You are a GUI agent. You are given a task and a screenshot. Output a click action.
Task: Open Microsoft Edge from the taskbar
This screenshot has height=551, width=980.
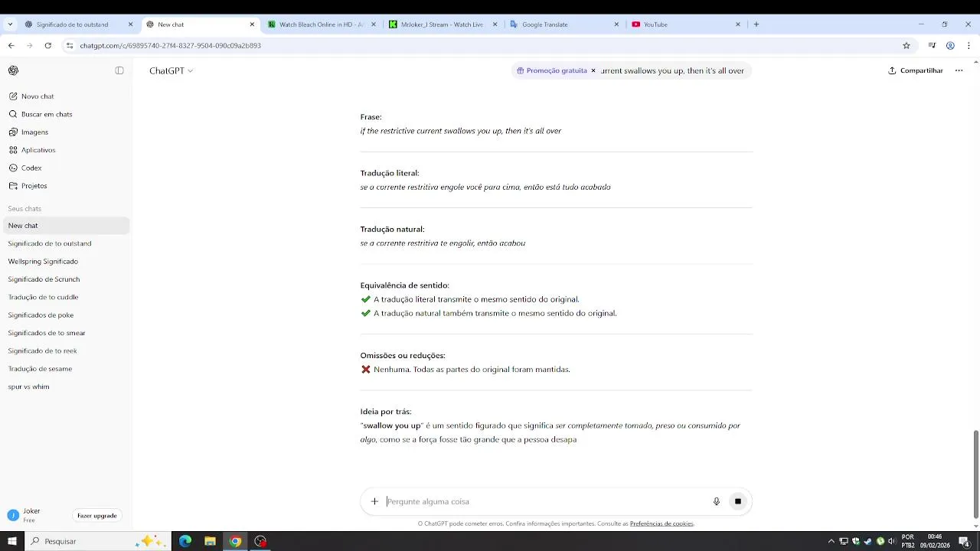(x=185, y=541)
